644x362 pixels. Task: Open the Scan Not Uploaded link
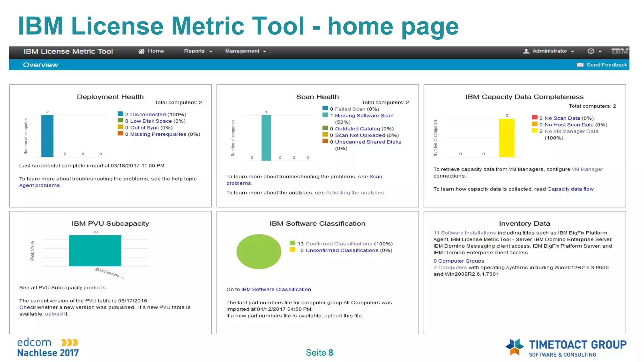click(360, 135)
